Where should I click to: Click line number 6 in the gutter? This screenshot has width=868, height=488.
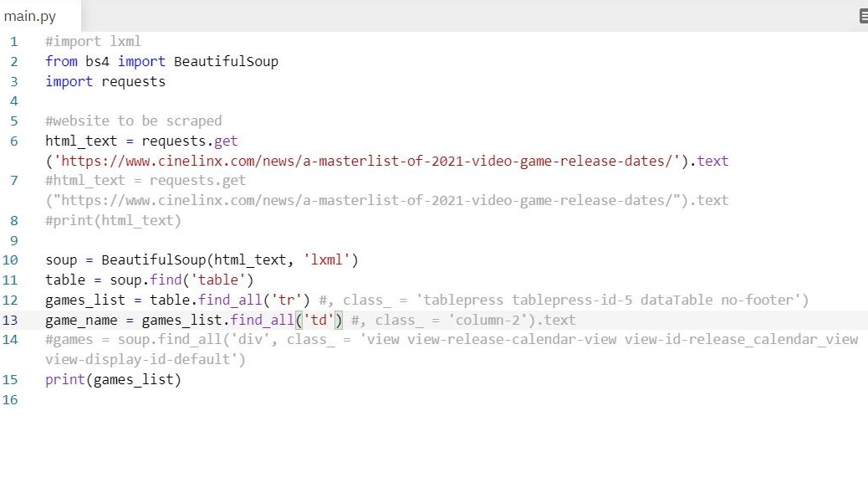14,141
